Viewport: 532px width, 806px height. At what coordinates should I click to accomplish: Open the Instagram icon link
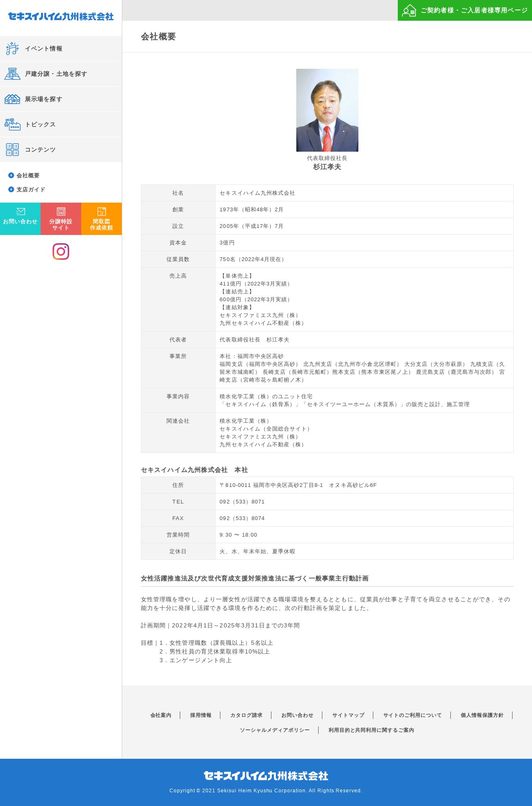[61, 252]
